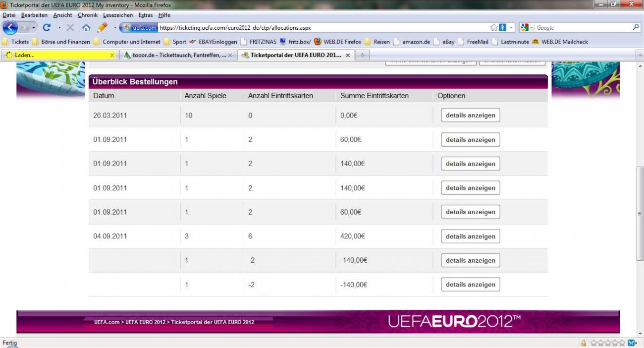Expand the address bar history dropdown
644x348 pixels.
512,28
